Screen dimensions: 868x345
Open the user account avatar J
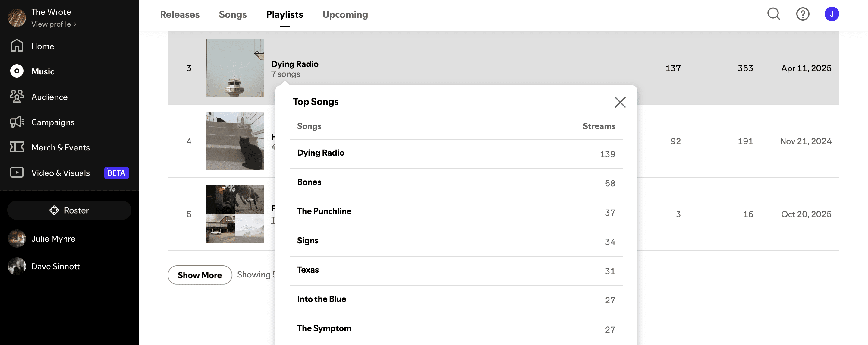point(831,14)
